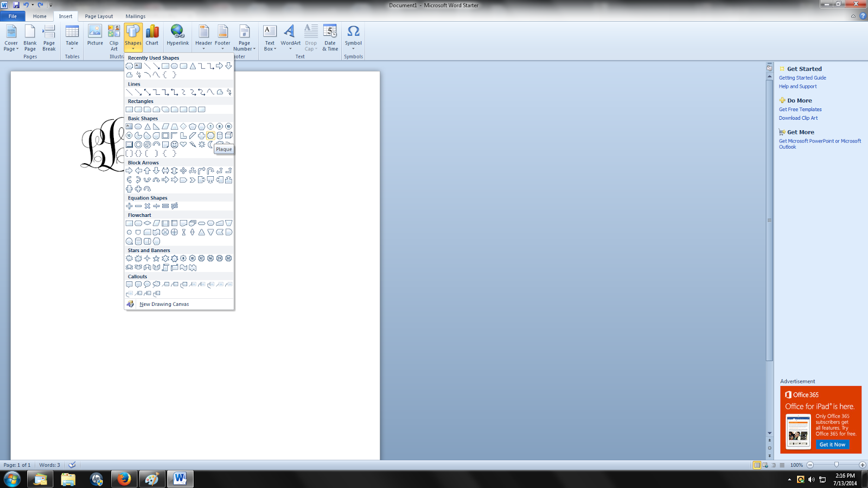Expand the WordArt gallery
This screenshot has height=488, width=868.
pos(290,38)
